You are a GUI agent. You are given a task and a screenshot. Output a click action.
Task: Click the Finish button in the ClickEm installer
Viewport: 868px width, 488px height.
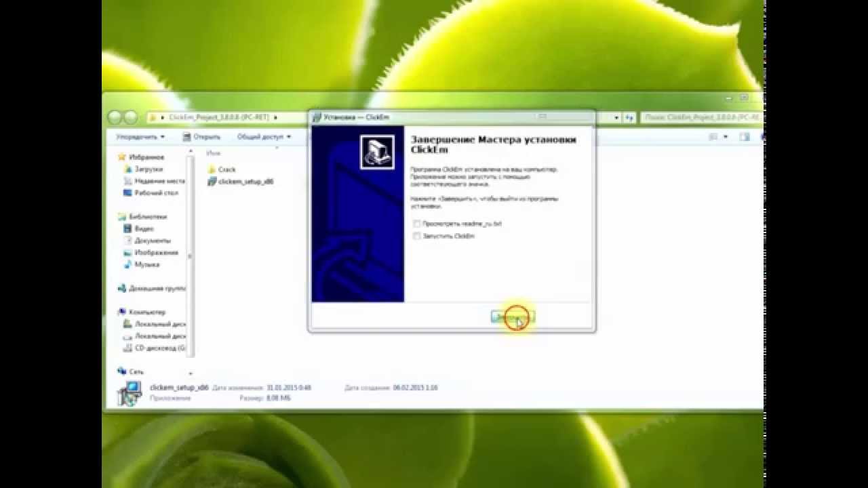coord(513,317)
